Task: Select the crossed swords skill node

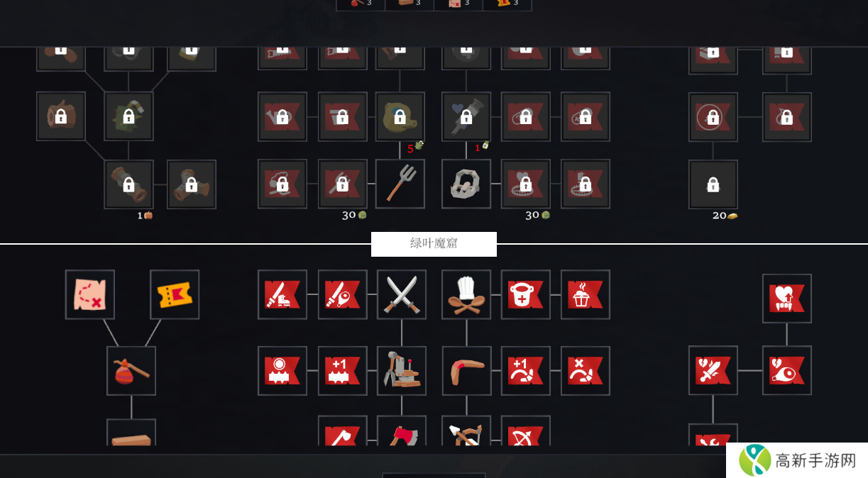Action: (402, 294)
